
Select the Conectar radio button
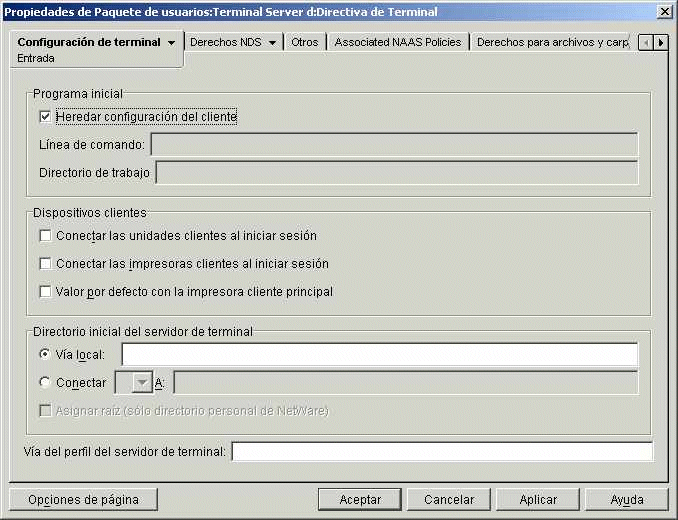44,383
